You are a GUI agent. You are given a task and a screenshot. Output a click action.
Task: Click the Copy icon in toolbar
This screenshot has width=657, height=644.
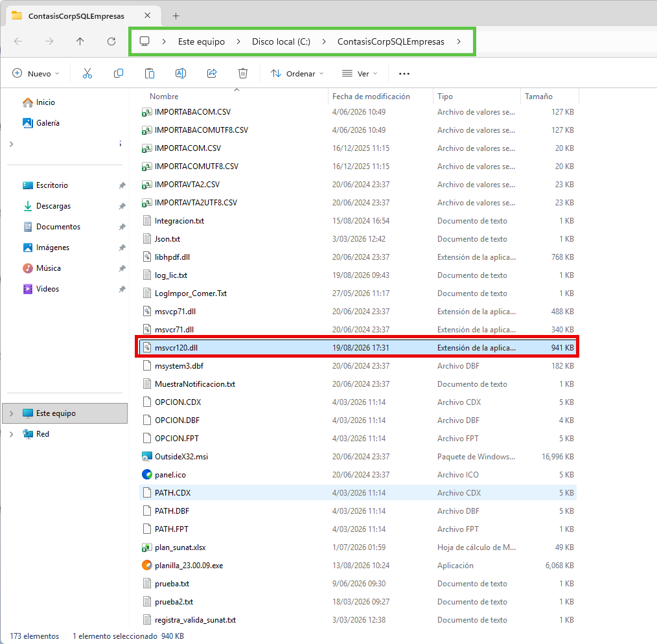click(x=119, y=74)
